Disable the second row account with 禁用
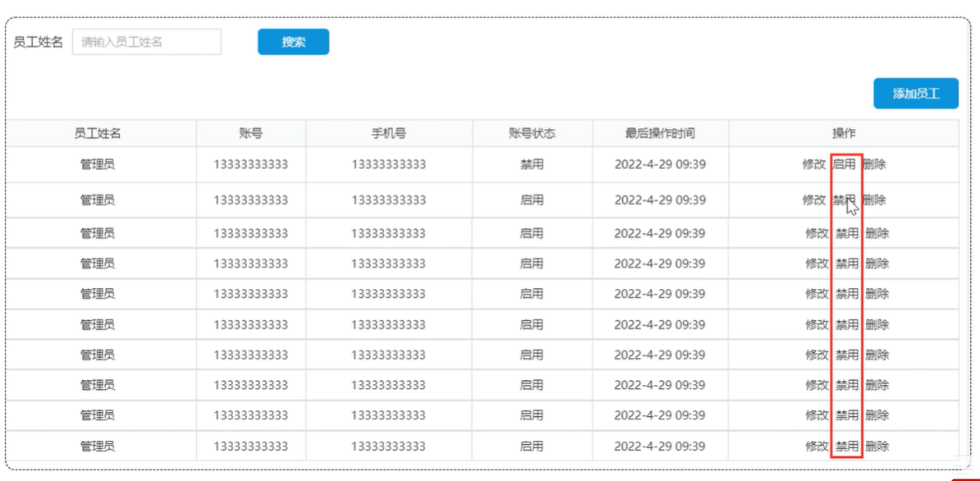Screen dimensions: 980x481 pyautogui.click(x=845, y=199)
